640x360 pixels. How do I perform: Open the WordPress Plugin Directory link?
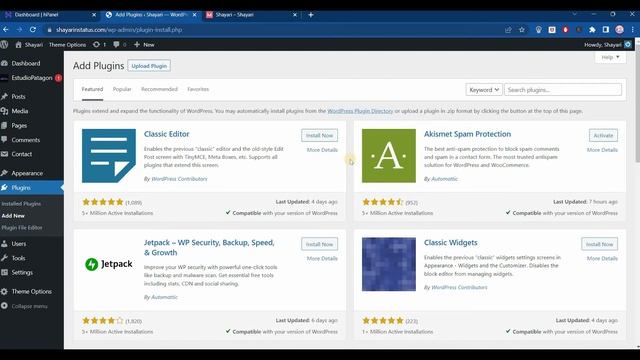(x=360, y=111)
